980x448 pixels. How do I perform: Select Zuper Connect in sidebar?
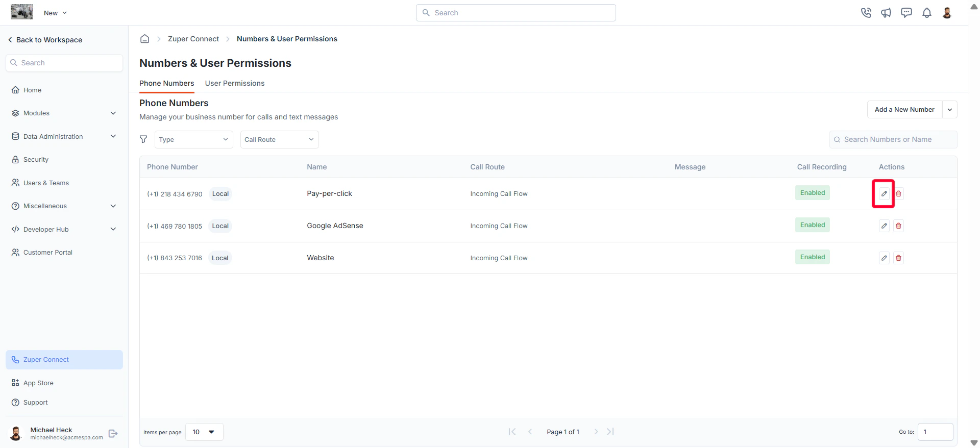tap(64, 360)
